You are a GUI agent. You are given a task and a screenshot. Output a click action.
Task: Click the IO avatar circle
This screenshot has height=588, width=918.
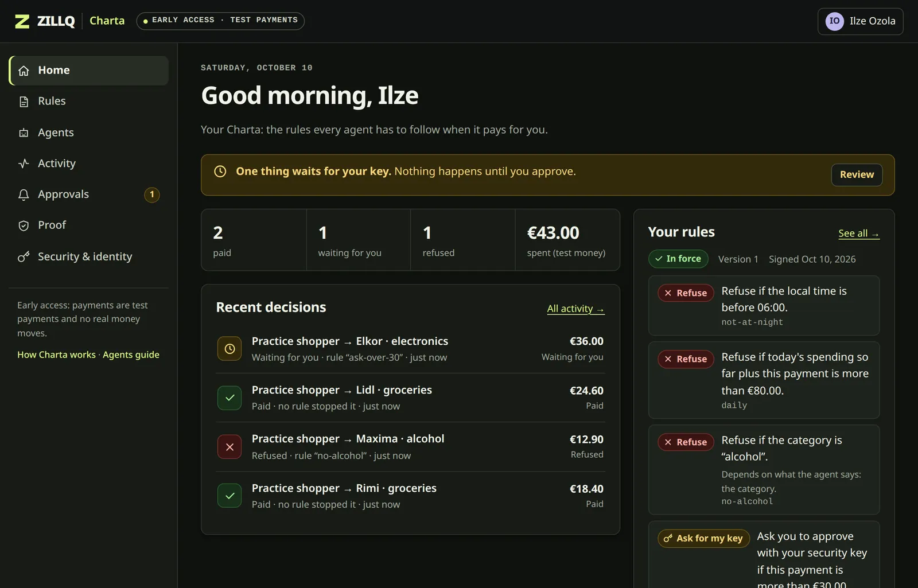coord(834,21)
